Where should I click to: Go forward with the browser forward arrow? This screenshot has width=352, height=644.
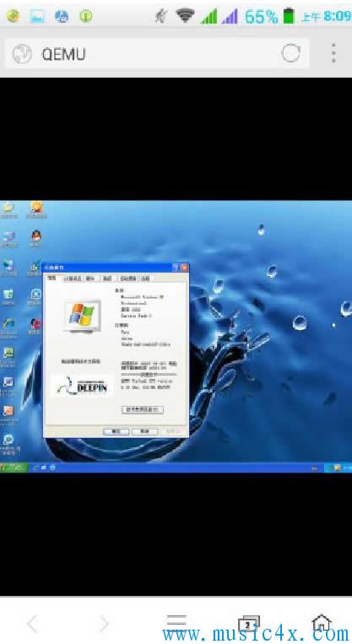(x=105, y=624)
